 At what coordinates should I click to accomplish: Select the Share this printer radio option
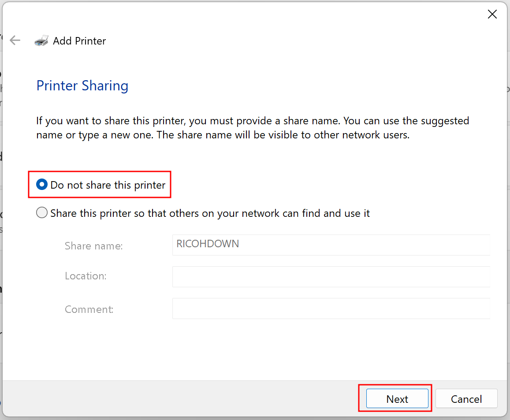[41, 213]
